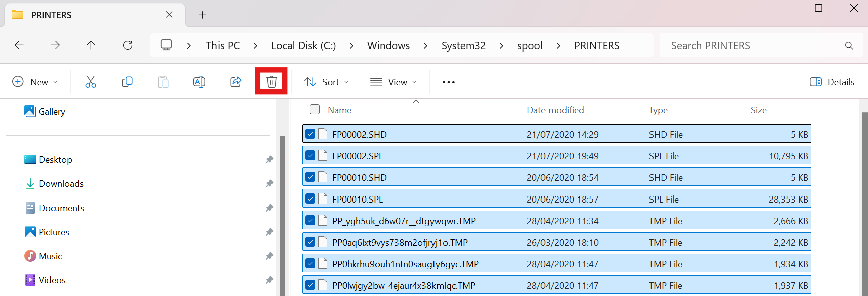
Task: Click the Delete trash can icon
Action: tap(271, 81)
